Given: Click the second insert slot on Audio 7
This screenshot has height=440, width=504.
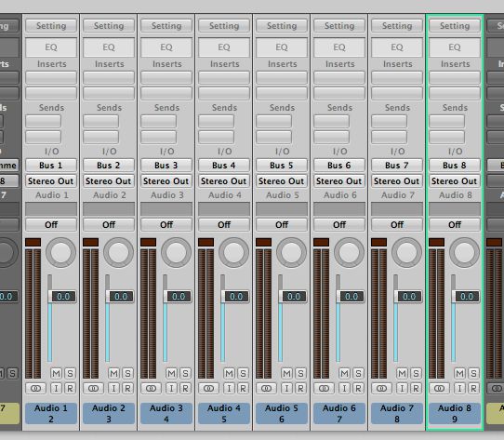Looking at the screenshot, I should coord(397,93).
